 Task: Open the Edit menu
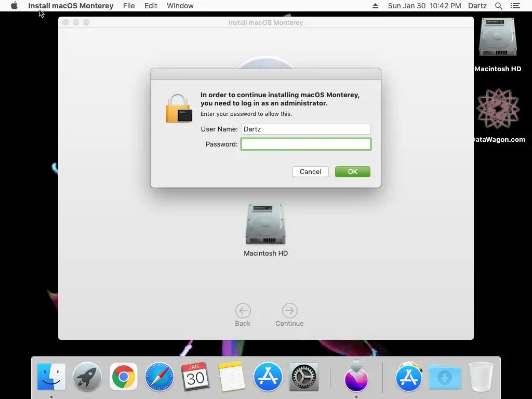[x=151, y=6]
